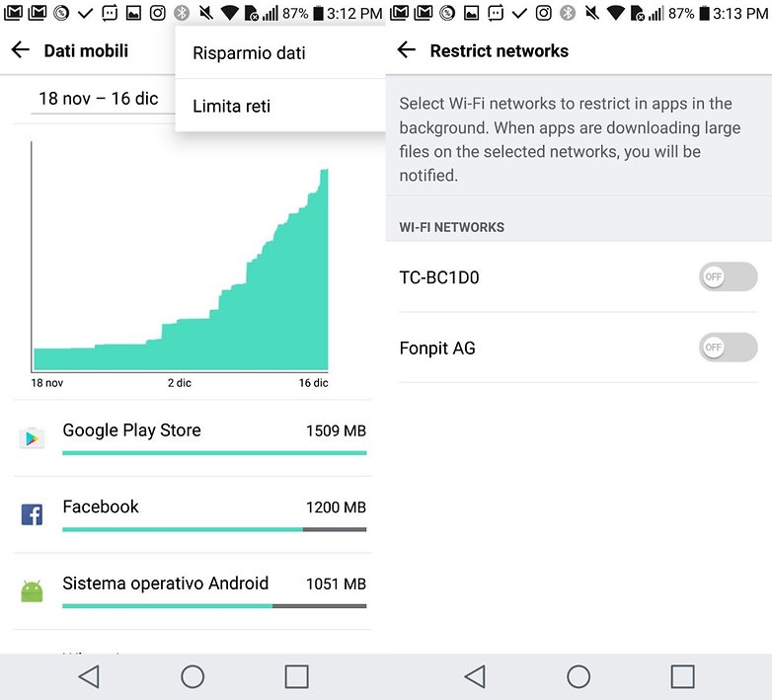The width and height of the screenshot is (772, 700).
Task: Tap the 3:13 PM clock
Action: tap(740, 13)
